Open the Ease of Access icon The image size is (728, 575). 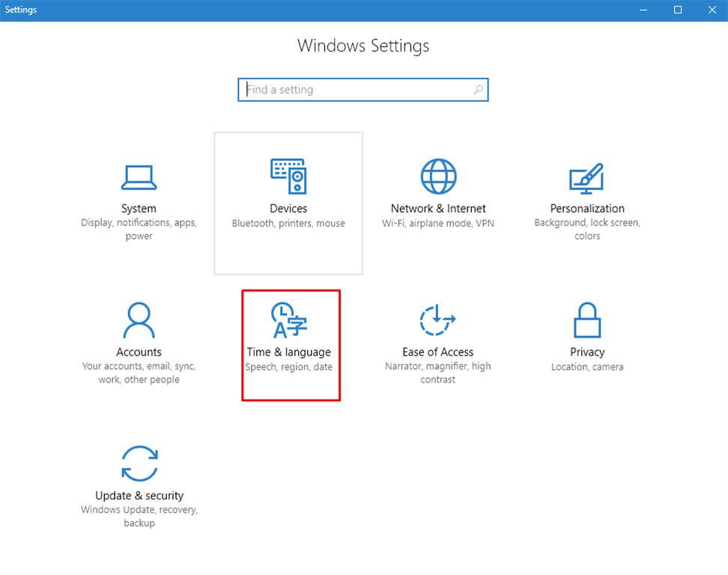point(438,320)
